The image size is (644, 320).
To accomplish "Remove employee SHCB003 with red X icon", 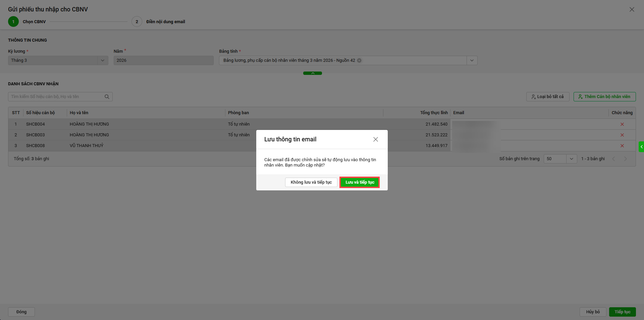I will tap(622, 135).
